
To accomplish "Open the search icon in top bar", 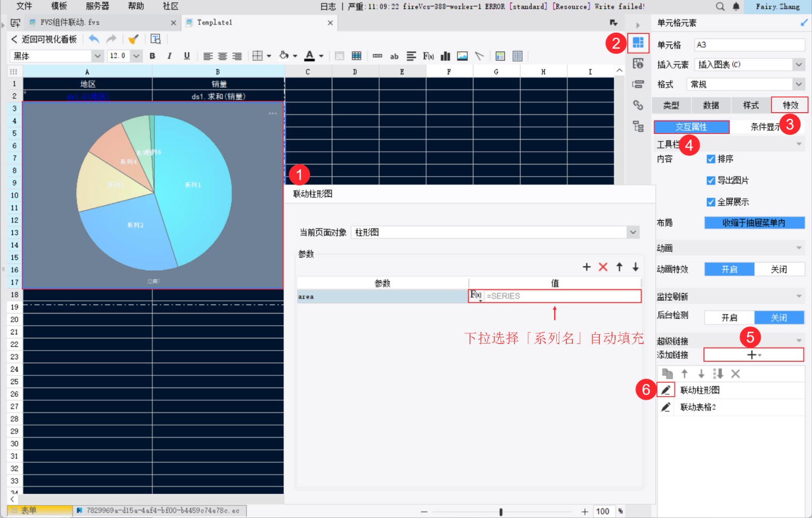I will click(x=720, y=7).
